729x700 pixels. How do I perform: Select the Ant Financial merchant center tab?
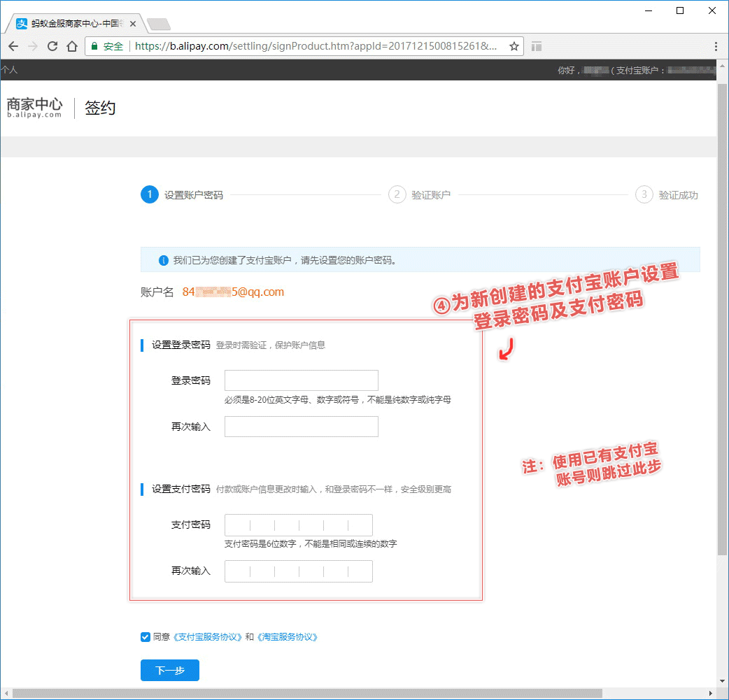(x=74, y=24)
